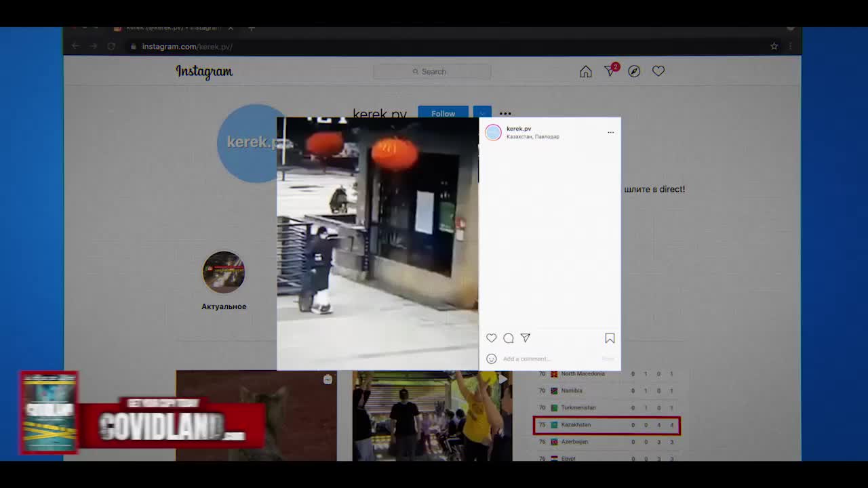868x488 pixels.
Task: Focus the Instagram Search field
Action: (432, 71)
